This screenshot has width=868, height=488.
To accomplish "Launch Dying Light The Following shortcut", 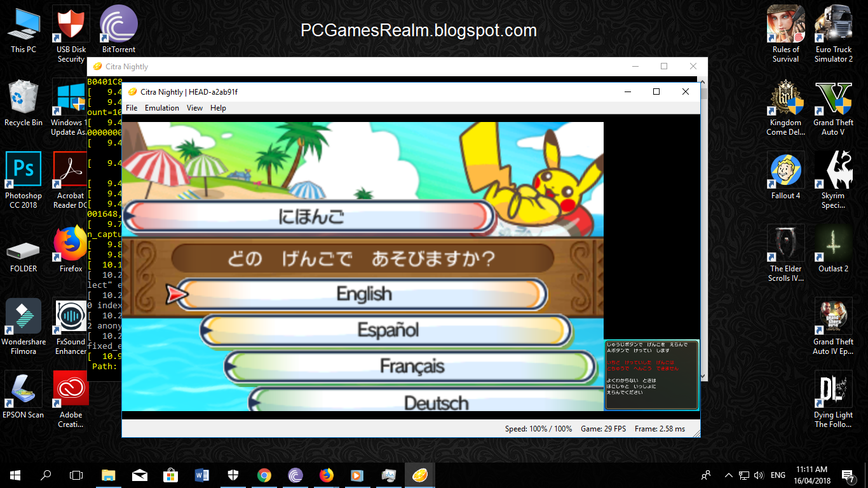I will [834, 399].
